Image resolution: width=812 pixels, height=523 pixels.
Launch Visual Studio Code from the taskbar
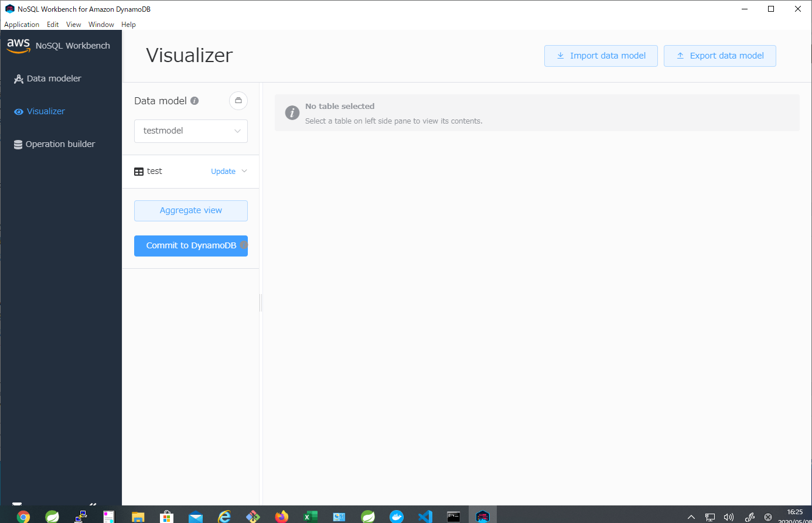(425, 516)
